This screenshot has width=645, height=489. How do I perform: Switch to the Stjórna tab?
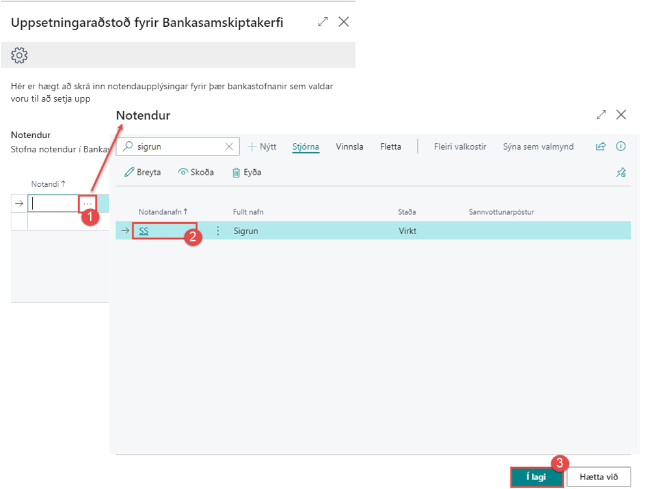(305, 146)
